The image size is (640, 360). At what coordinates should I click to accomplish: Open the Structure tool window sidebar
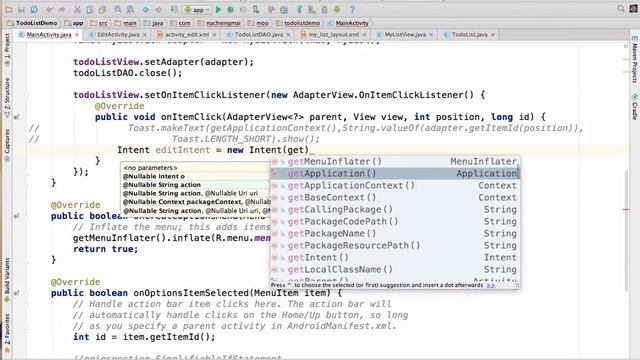pos(7,98)
